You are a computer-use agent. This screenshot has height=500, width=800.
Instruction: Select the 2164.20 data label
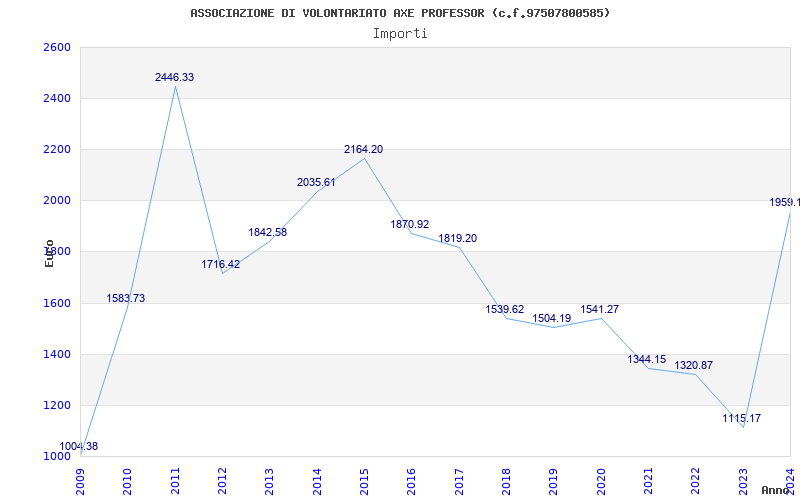point(363,149)
